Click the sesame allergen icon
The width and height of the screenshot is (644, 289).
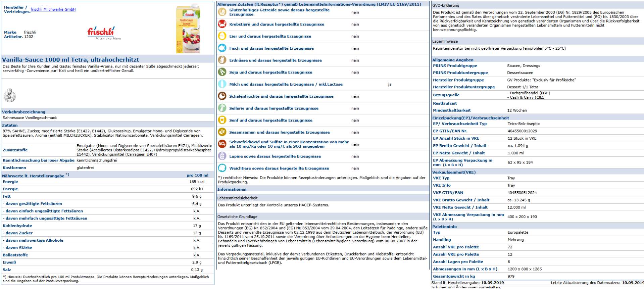222,132
